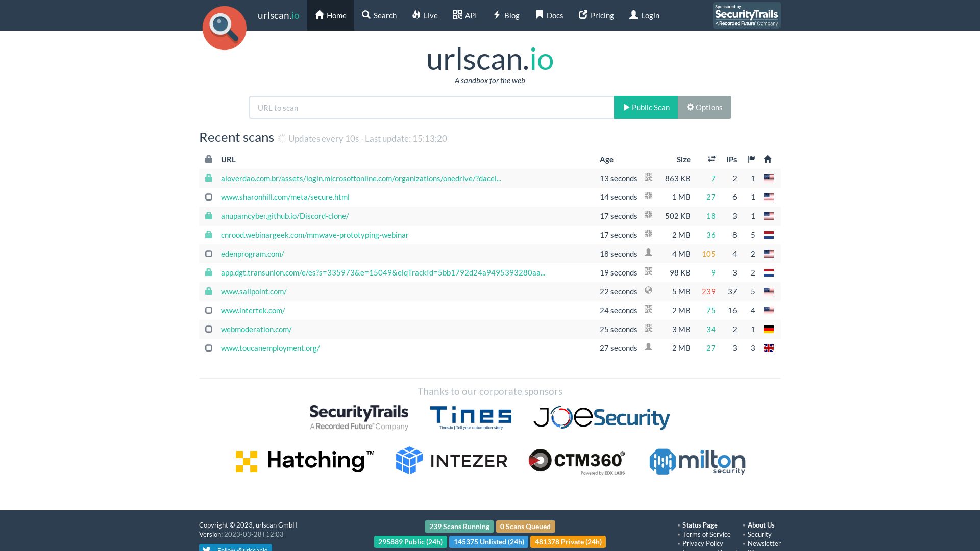Click API source icon on cnrood.webinargeek.com row
This screenshot has height=551, width=980.
pos(649,234)
